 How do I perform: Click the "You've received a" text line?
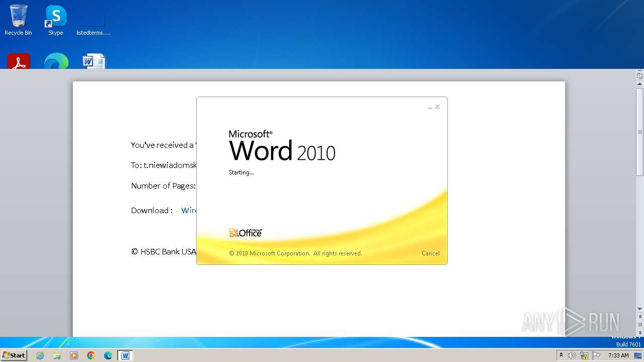pos(163,145)
